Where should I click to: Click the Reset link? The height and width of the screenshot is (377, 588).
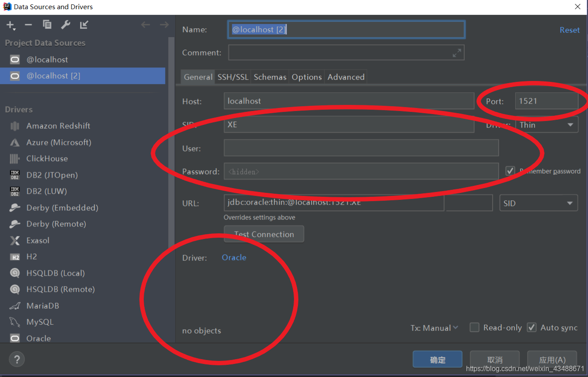[570, 30]
